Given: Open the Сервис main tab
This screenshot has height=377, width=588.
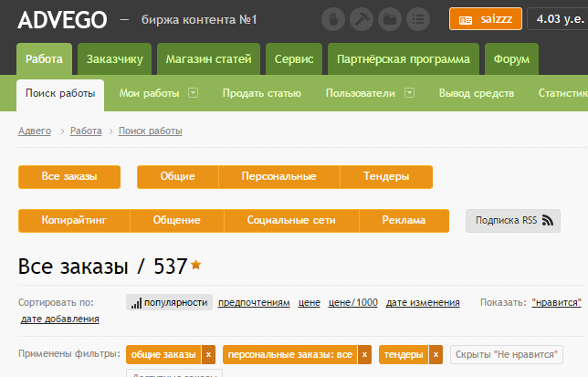Looking at the screenshot, I should pyautogui.click(x=294, y=58).
